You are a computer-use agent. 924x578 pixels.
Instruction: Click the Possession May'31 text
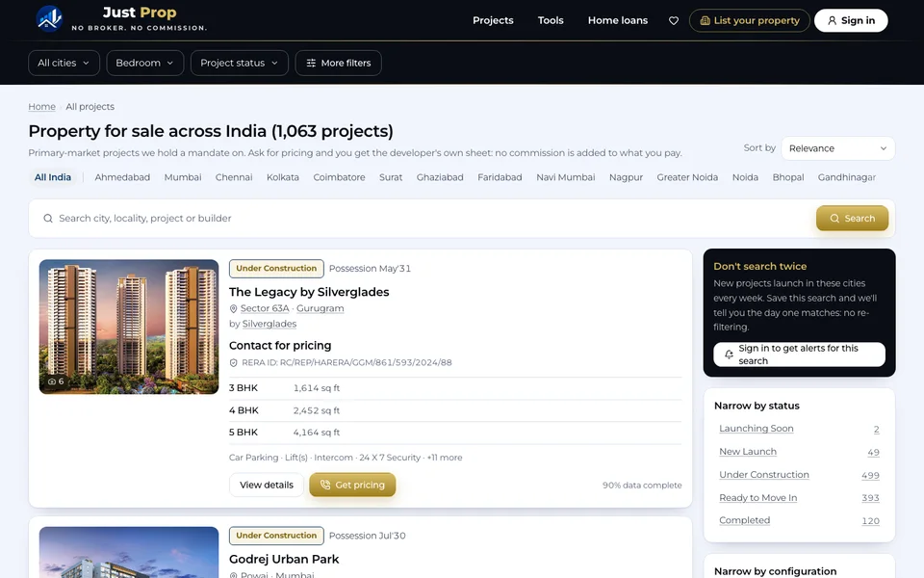pos(370,269)
